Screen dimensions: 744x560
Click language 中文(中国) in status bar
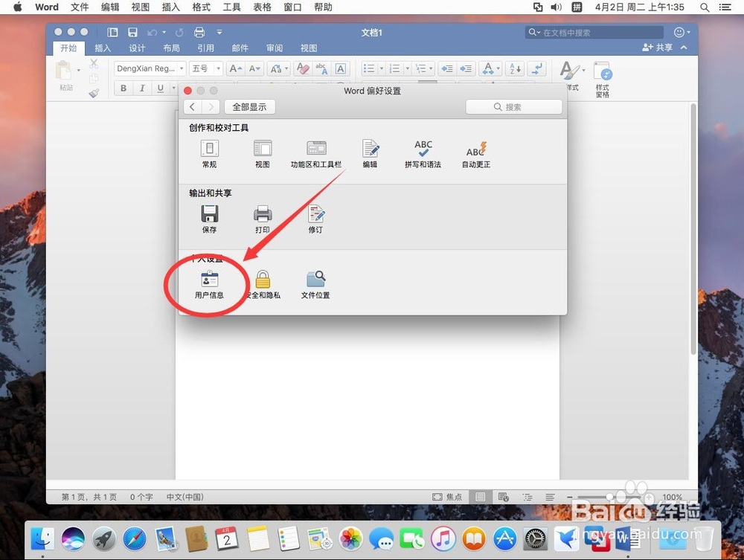(x=185, y=497)
